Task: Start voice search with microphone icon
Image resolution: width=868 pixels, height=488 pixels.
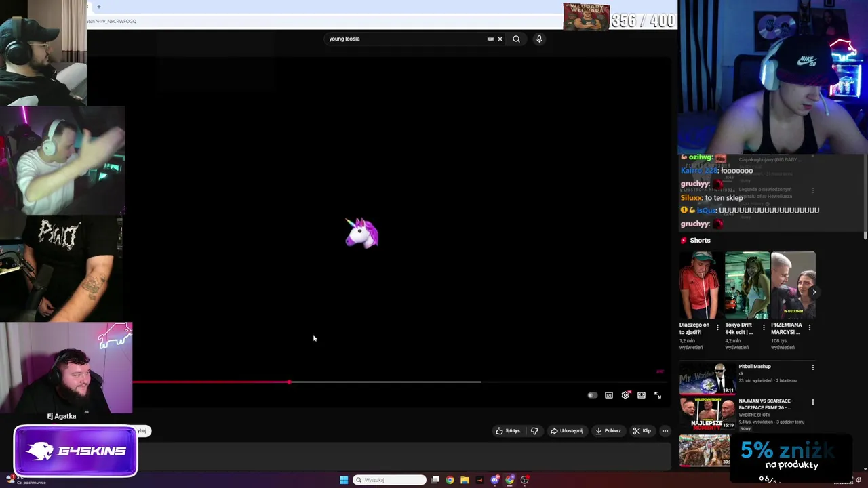Action: tap(539, 39)
